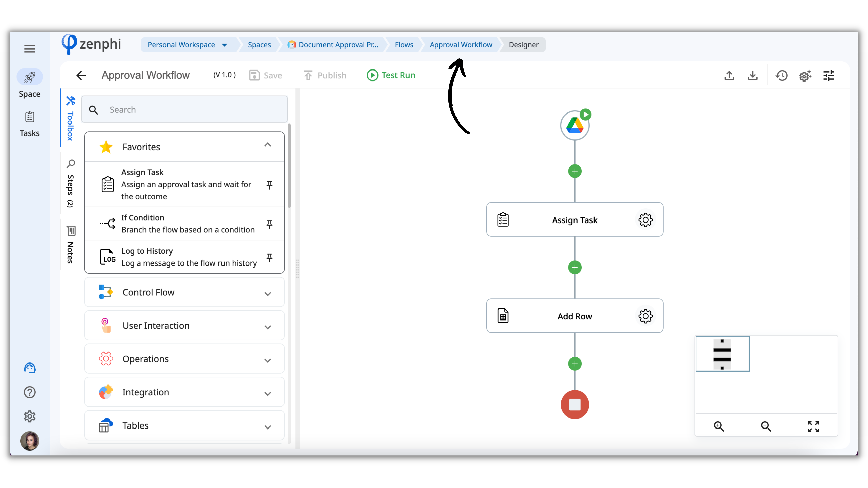
Task: Click the Test Run button
Action: pos(391,75)
